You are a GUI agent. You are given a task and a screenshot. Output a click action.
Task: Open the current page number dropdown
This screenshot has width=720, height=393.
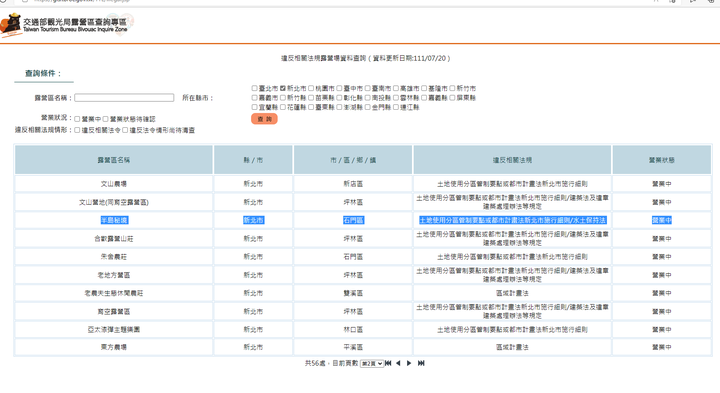[x=371, y=364]
